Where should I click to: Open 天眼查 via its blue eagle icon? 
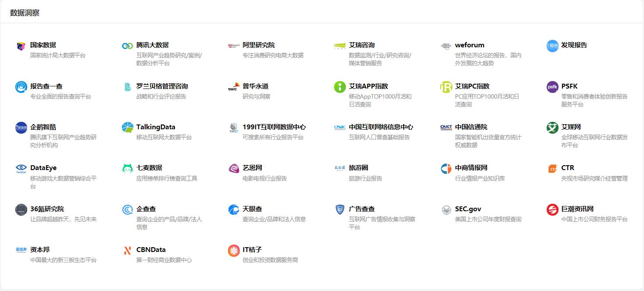[233, 209]
